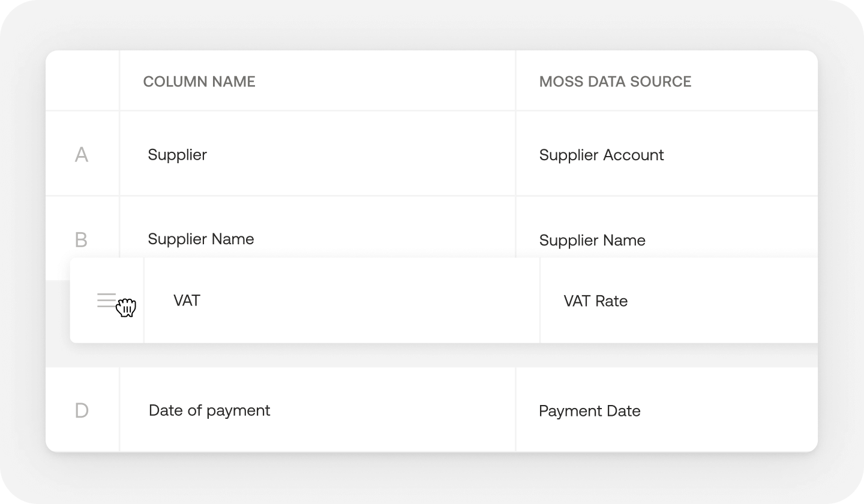This screenshot has width=864, height=504.
Task: Click the empty top-left header cell
Action: click(x=82, y=81)
